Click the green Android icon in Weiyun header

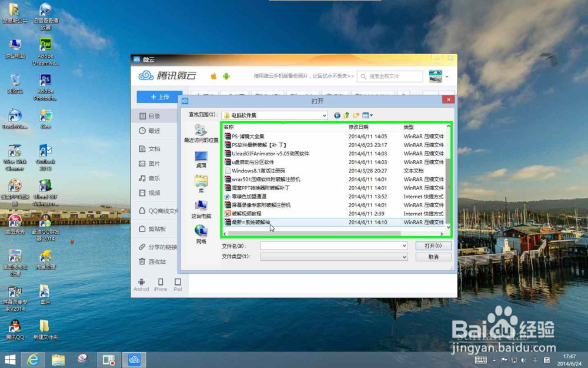(225, 75)
